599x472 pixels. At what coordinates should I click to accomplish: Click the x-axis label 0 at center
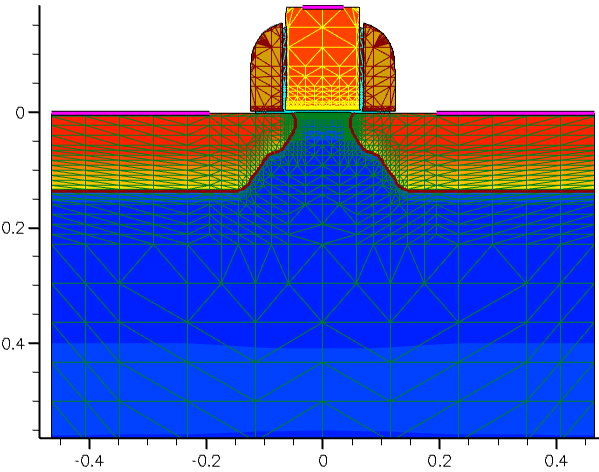pyautogui.click(x=323, y=461)
